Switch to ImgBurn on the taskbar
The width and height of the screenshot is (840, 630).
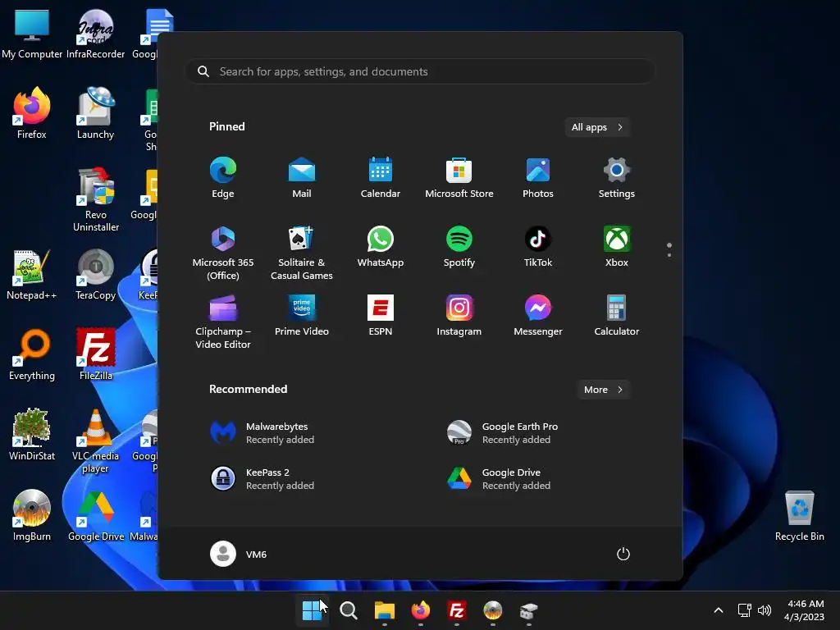(492, 610)
